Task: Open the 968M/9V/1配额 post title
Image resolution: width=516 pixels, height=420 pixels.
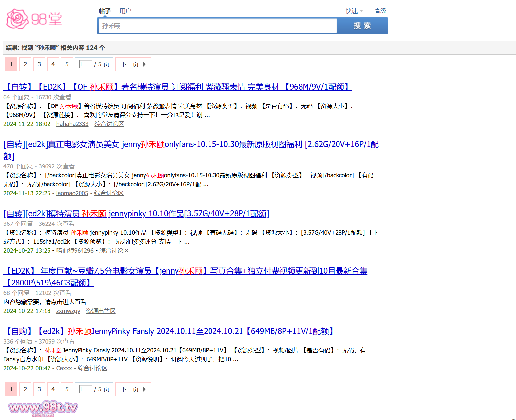Action: point(177,87)
